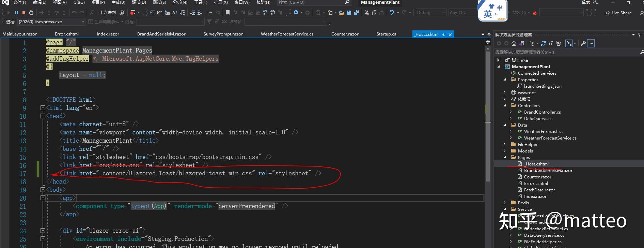Open the 调试(D) menu

(x=139, y=2)
